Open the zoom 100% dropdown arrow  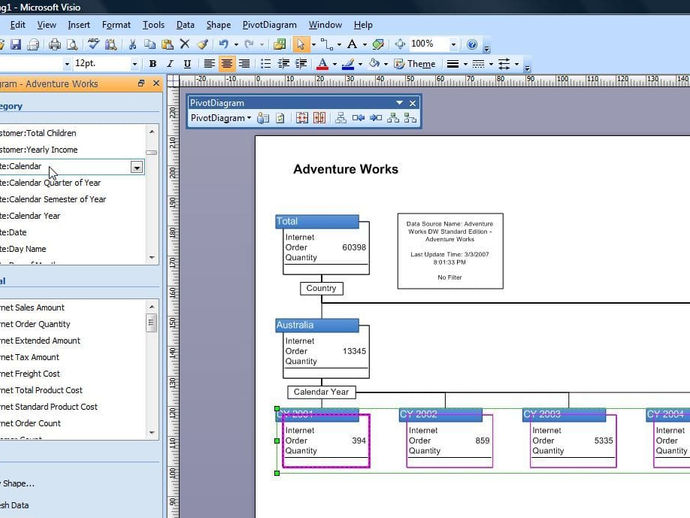453,44
